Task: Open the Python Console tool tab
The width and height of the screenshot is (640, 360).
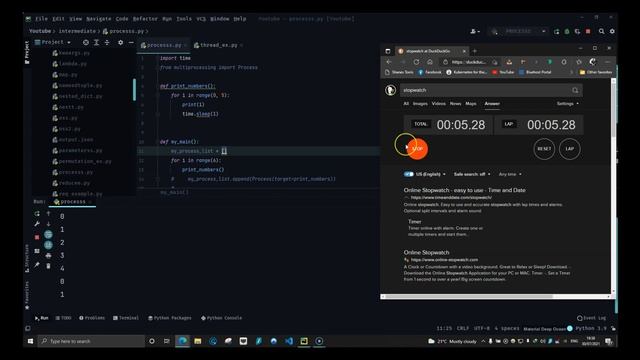Action: point(222,318)
